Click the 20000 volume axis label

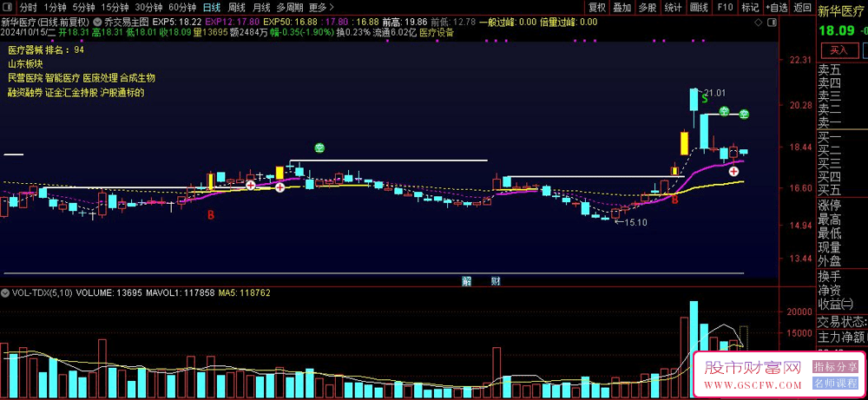coord(799,312)
